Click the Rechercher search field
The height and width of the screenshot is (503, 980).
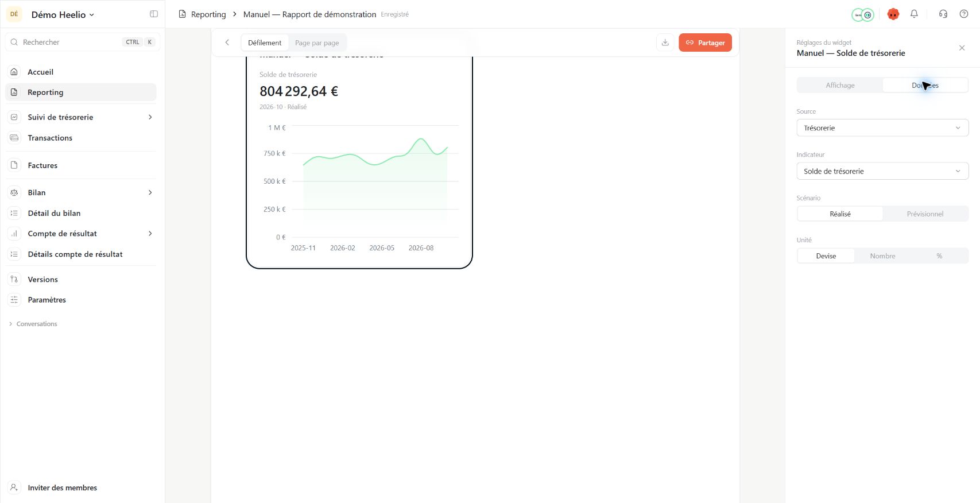tap(80, 42)
